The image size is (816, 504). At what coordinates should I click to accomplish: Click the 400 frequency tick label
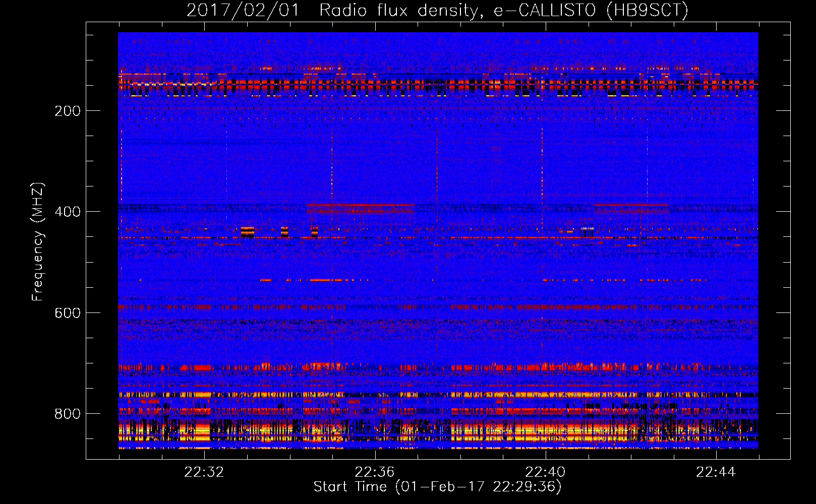pyautogui.click(x=68, y=212)
